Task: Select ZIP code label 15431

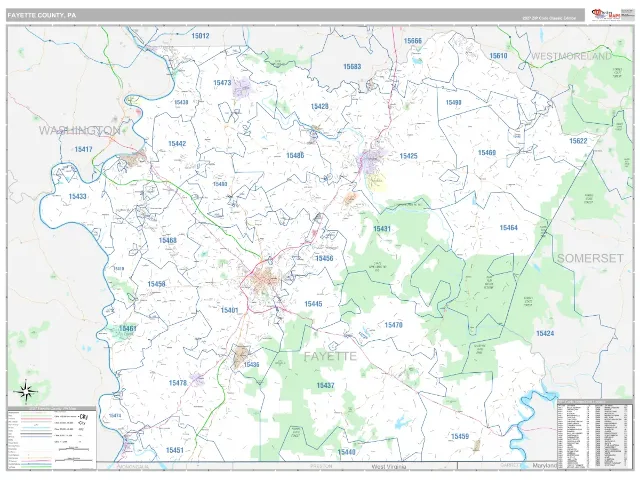Action: [x=382, y=229]
